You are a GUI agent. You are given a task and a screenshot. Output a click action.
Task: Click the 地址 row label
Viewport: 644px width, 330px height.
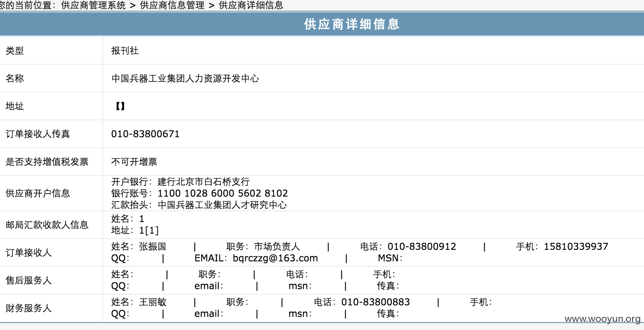(x=15, y=106)
